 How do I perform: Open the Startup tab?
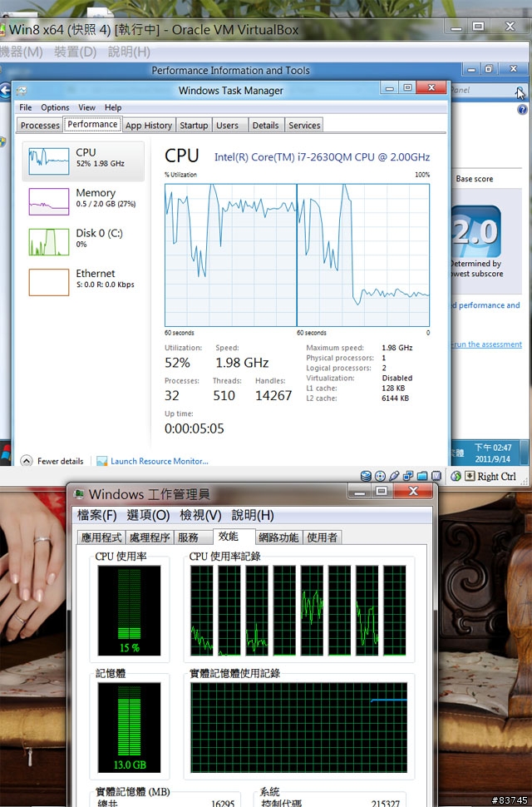194,125
